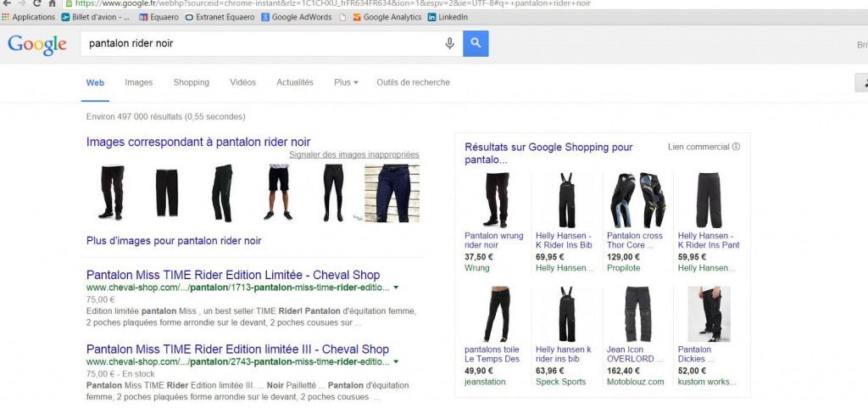Switch to the Shopping tab

tap(191, 82)
